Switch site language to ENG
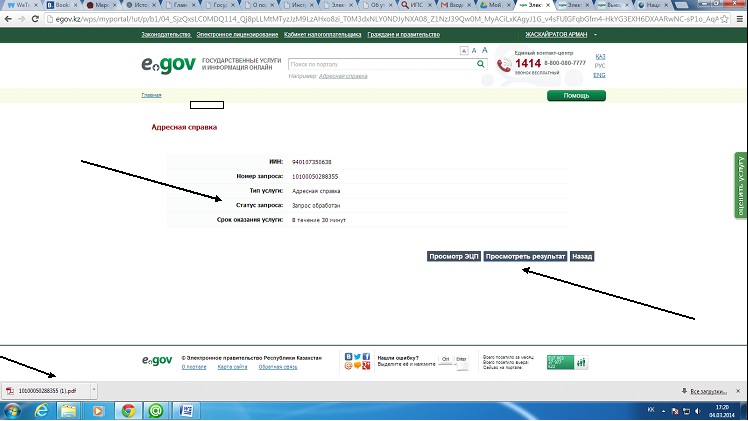Viewport: 748px width, 421px height. point(599,75)
